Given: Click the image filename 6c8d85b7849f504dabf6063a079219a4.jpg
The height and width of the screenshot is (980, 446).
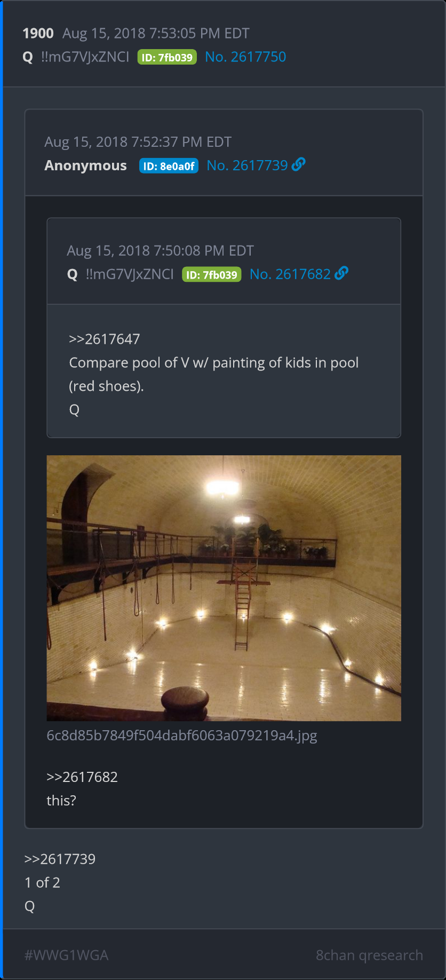Looking at the screenshot, I should (x=182, y=736).
